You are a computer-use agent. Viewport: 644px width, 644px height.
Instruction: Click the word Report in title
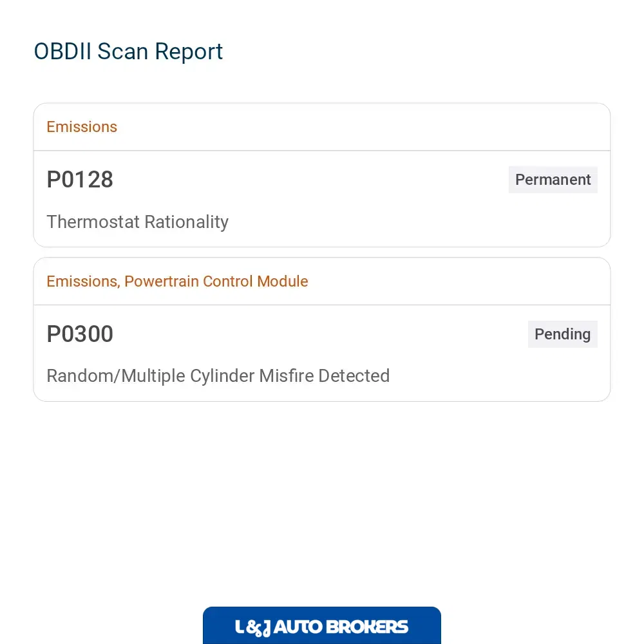[189, 52]
